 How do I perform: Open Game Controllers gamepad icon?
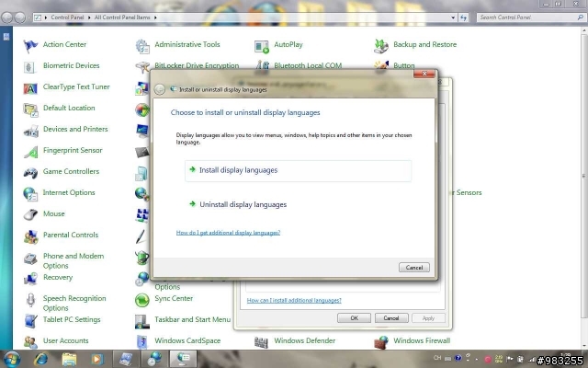pos(30,173)
